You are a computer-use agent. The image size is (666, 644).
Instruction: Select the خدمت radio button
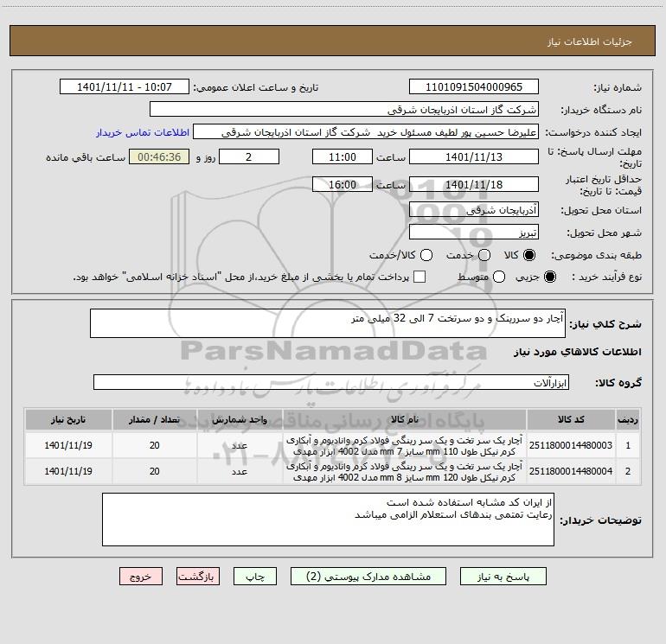coord(484,255)
